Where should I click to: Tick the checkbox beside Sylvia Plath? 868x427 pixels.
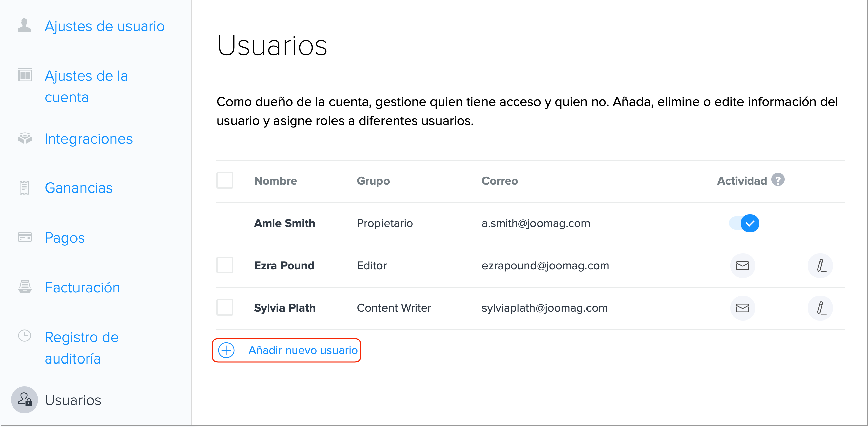point(225,308)
